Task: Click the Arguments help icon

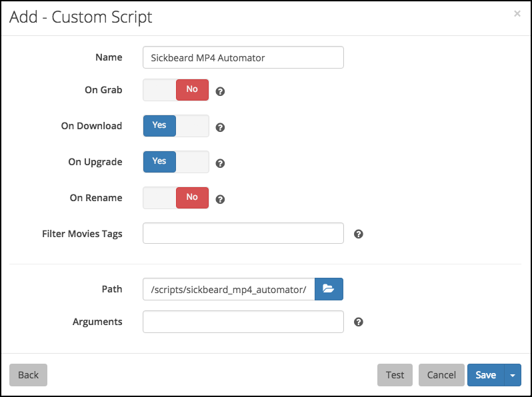Action: 359,322
